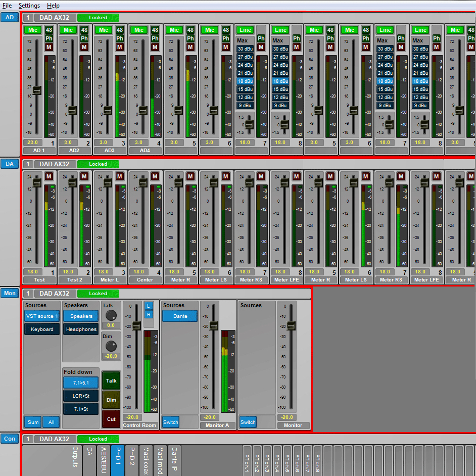Screen dimensions: 476x476
Task: Activate the Talk button in monitor
Action: click(x=111, y=380)
